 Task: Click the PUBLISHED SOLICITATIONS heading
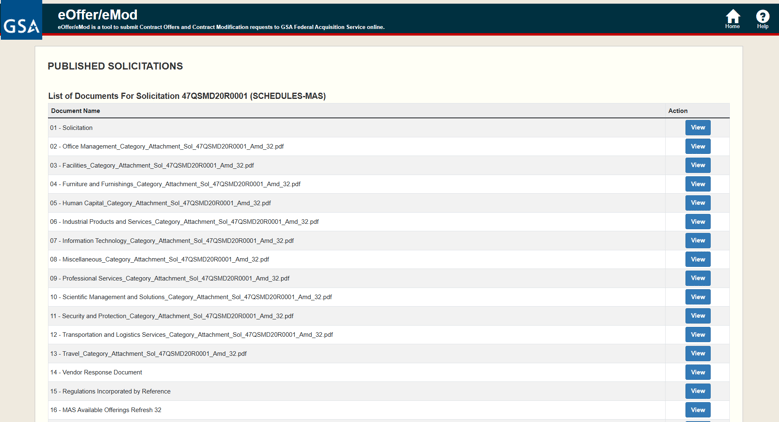(x=115, y=66)
